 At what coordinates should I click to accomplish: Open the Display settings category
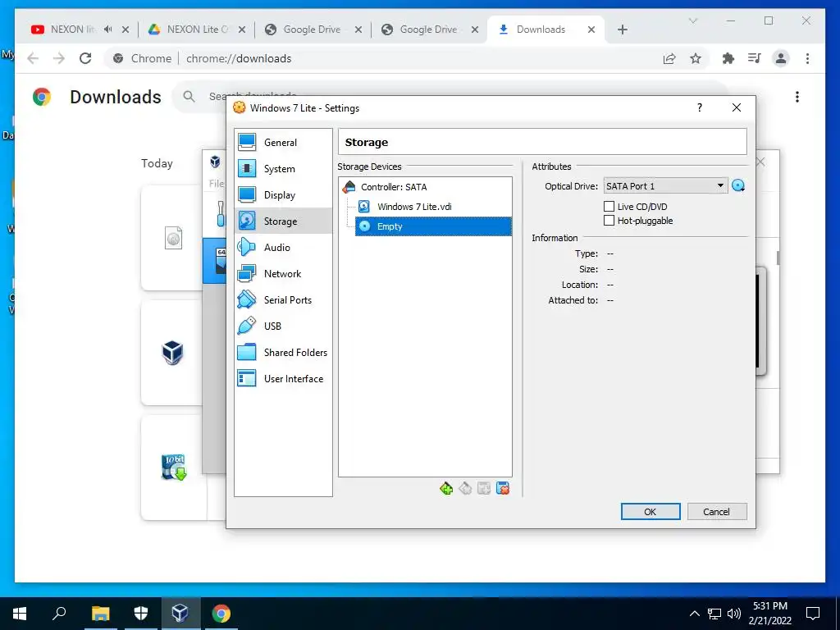click(283, 195)
